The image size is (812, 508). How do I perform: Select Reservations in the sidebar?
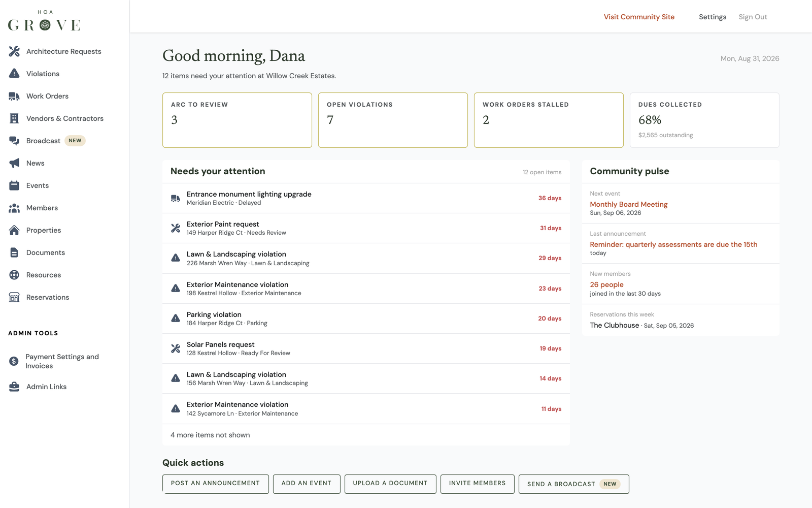[x=48, y=297]
